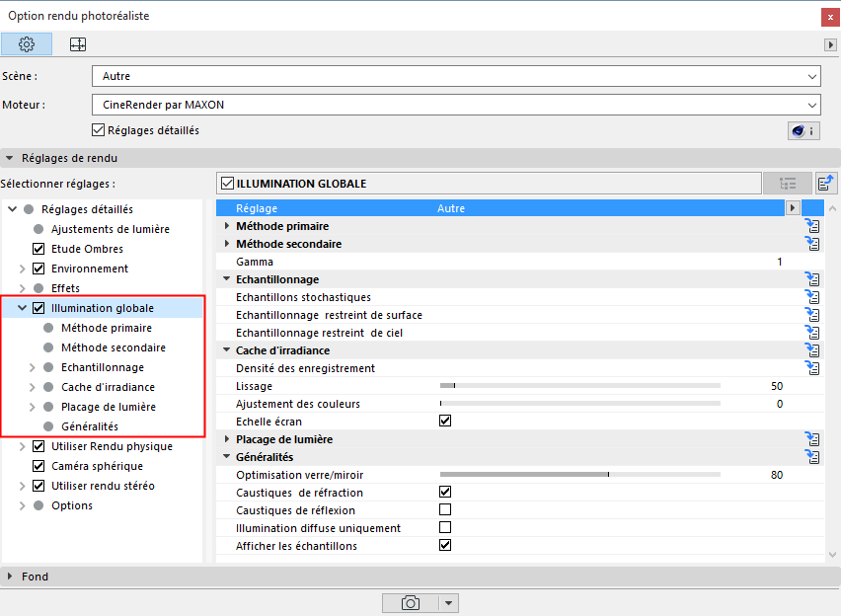Toggle the Etude Ombres tree checkbox
This screenshot has width=841, height=616.
pos(38,249)
